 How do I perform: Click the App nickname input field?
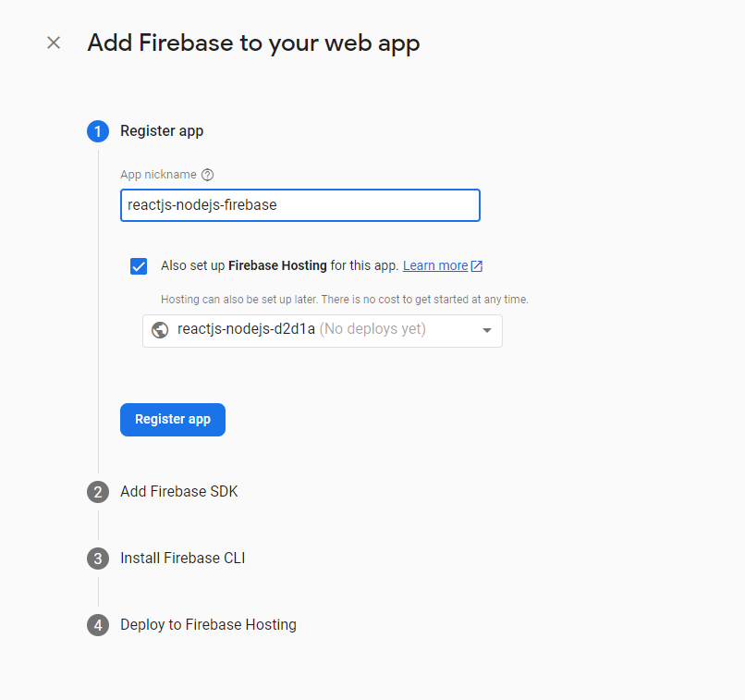click(299, 204)
